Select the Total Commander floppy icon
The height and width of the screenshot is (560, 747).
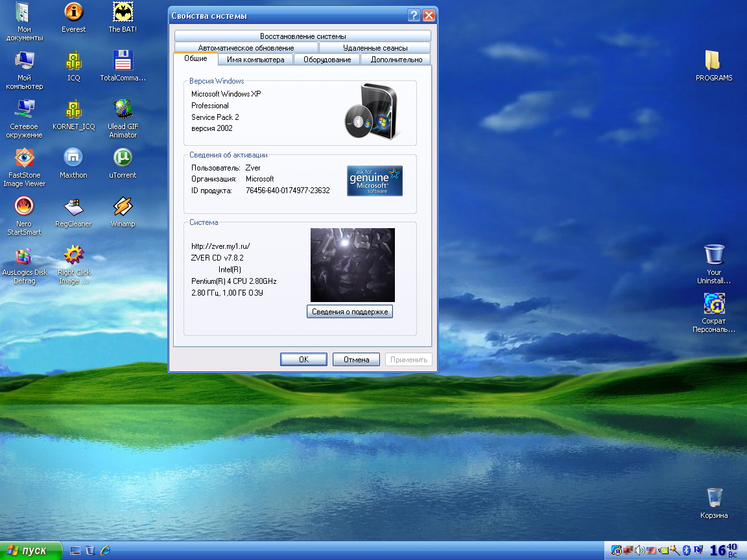[x=123, y=65]
